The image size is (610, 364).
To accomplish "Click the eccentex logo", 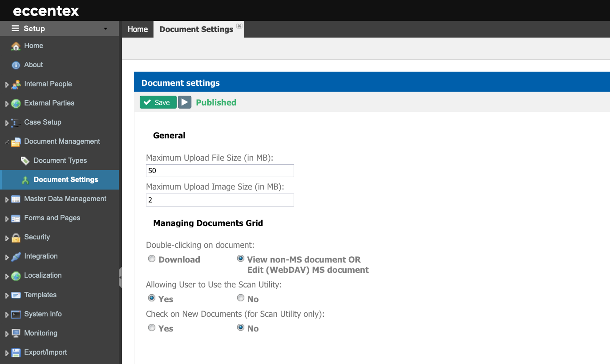I will [x=46, y=11].
